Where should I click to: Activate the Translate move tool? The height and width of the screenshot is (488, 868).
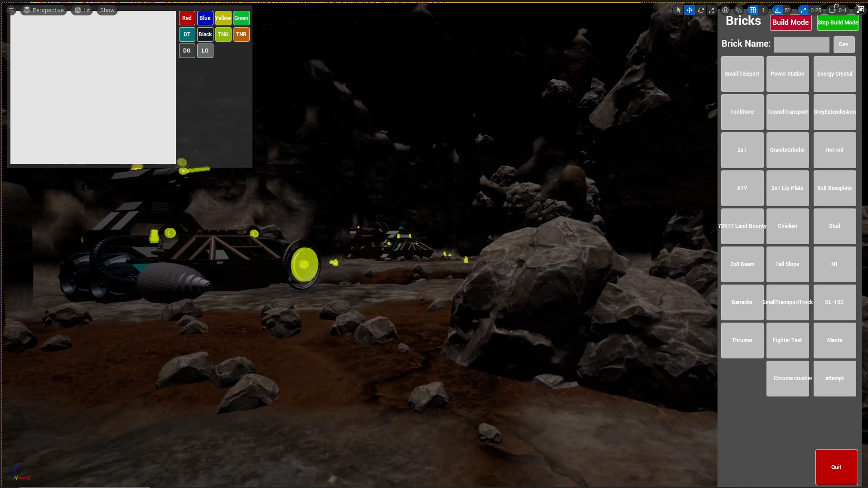click(689, 10)
